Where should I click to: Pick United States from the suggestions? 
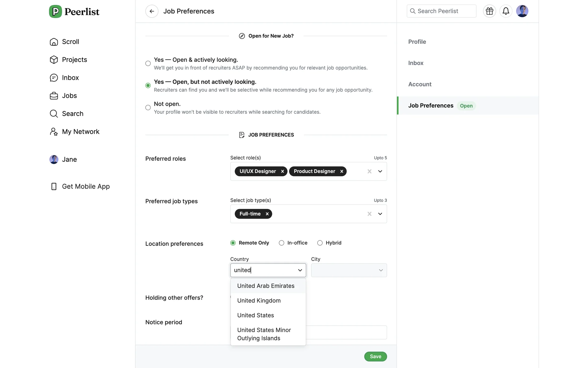[255, 315]
